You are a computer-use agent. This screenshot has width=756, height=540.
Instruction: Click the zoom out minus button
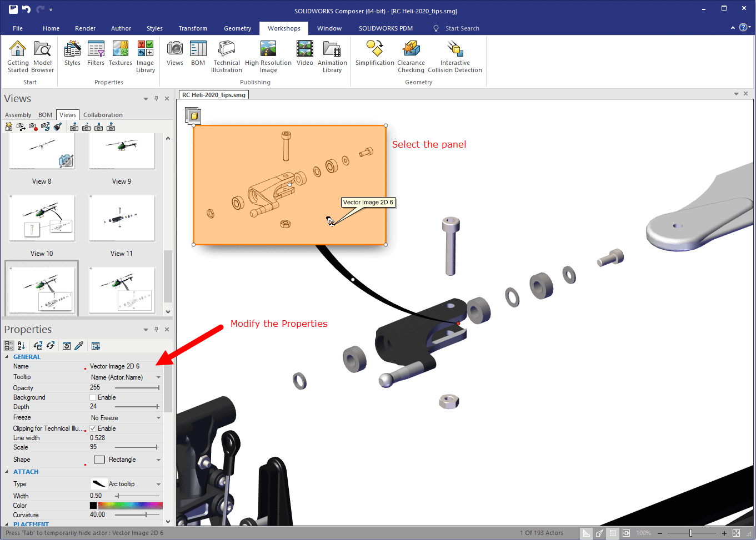point(660,533)
